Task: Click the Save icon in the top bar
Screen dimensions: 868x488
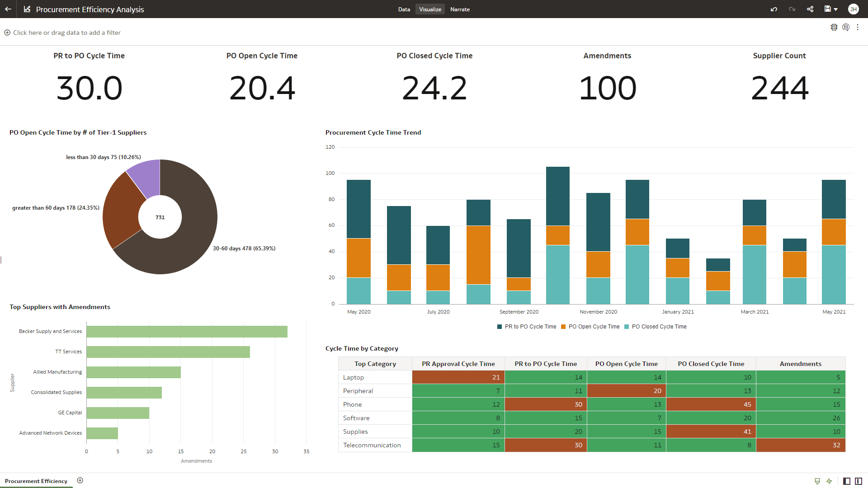Action: [827, 9]
